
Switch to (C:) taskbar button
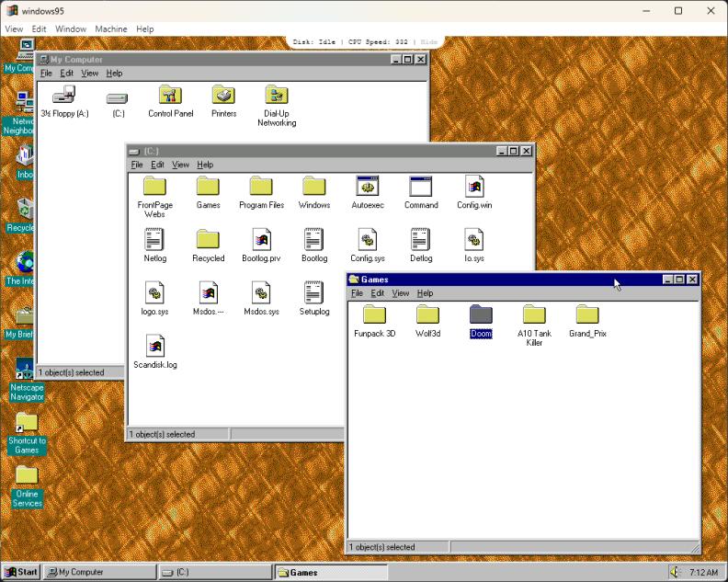(x=215, y=572)
